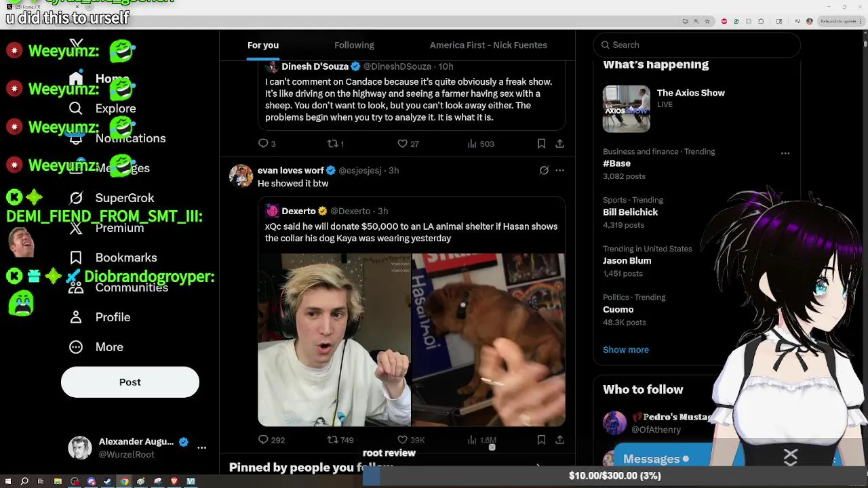
Task: Open the Bill Belichick trend
Action: (x=630, y=212)
